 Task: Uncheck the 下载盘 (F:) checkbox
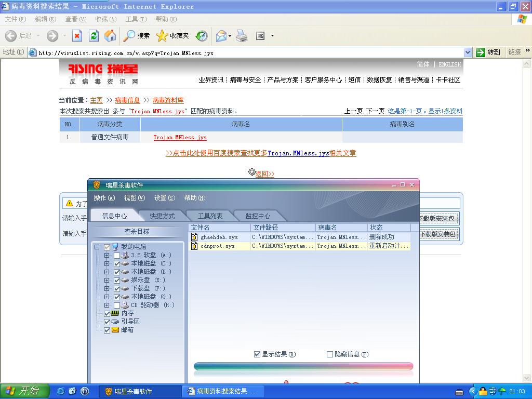117,288
